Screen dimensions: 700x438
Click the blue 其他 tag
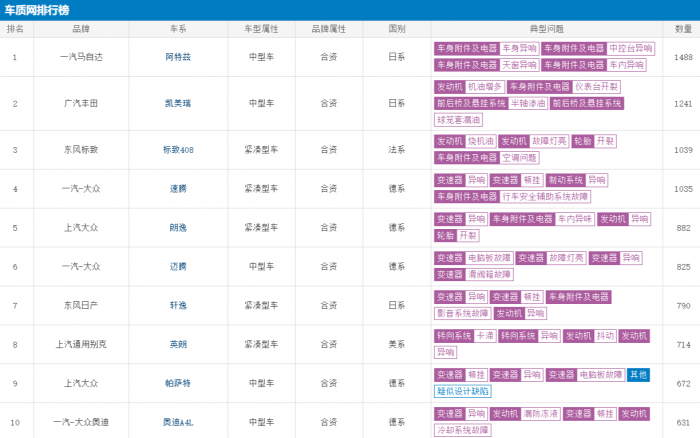pyautogui.click(x=638, y=375)
